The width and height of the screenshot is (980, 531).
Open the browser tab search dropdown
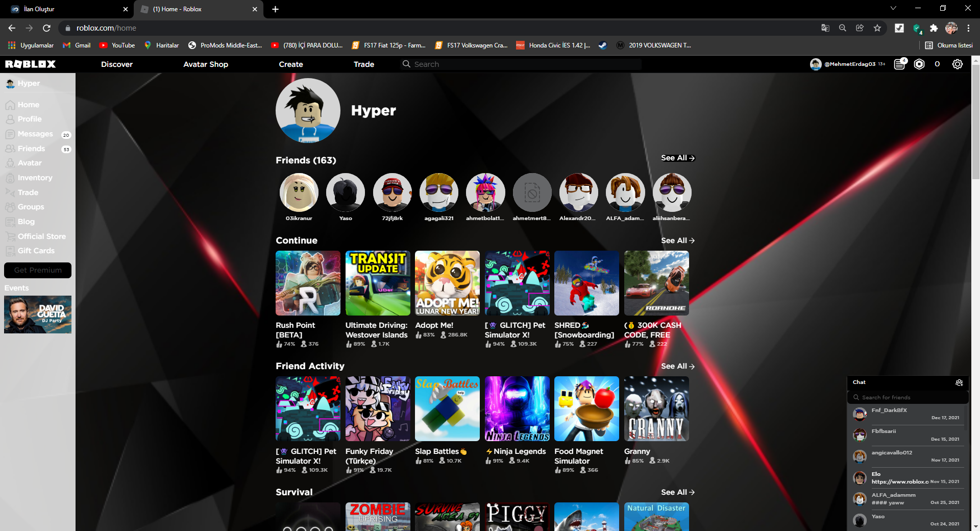893,9
